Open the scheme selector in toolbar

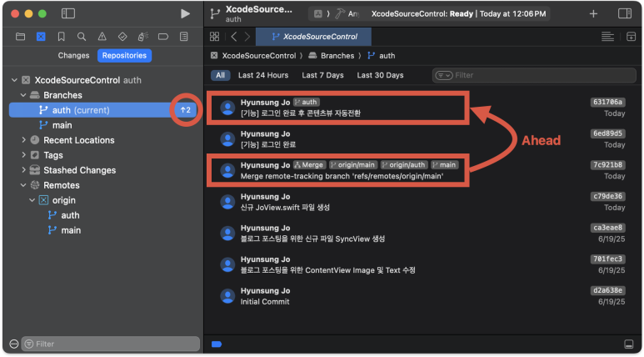tap(338, 13)
